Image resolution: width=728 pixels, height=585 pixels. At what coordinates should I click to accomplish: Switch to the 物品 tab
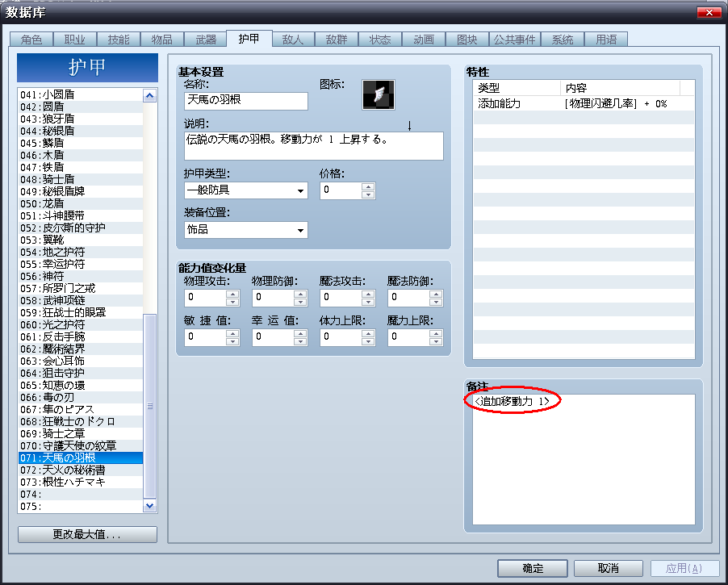point(162,40)
